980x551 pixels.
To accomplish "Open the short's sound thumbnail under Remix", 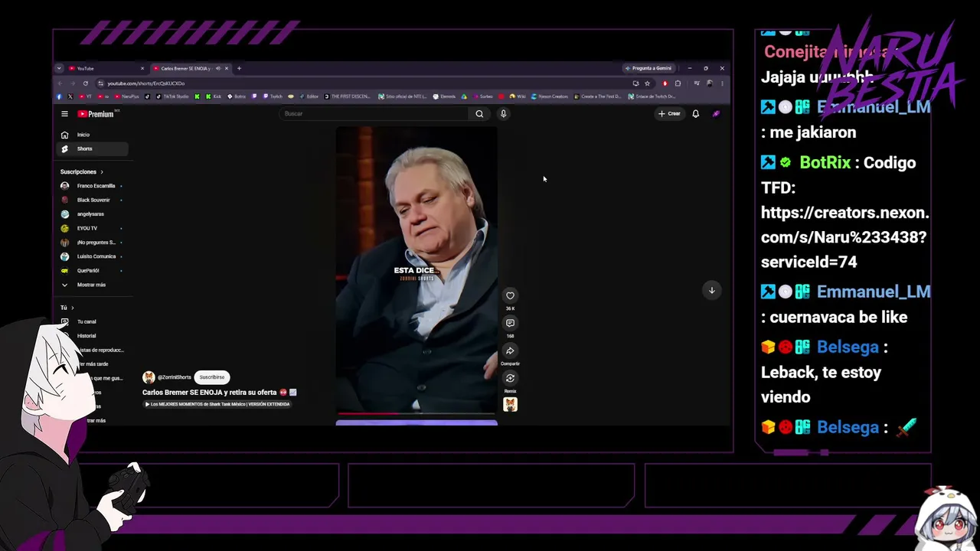I will point(510,405).
